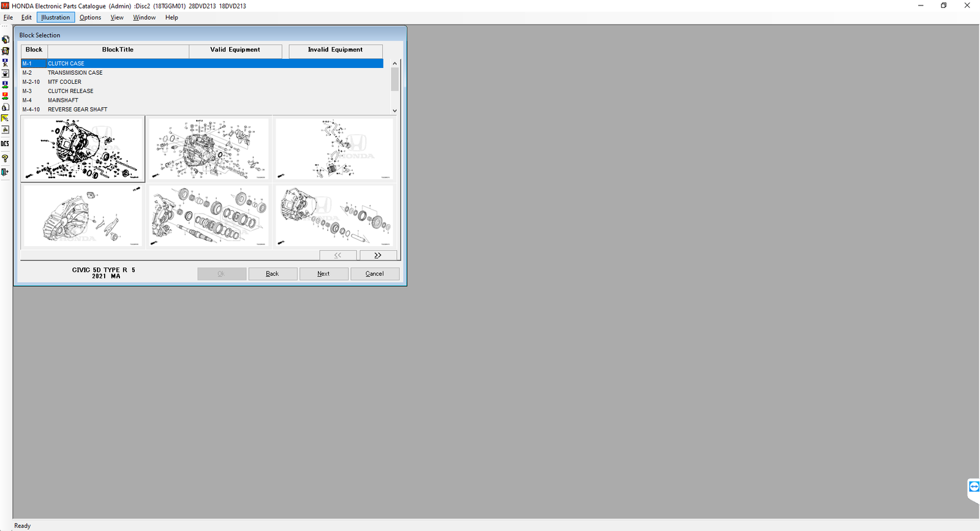Click the CIVIC 5D TYPE R 5 2021 MA label
The width and height of the screenshot is (980, 531).
click(104, 273)
